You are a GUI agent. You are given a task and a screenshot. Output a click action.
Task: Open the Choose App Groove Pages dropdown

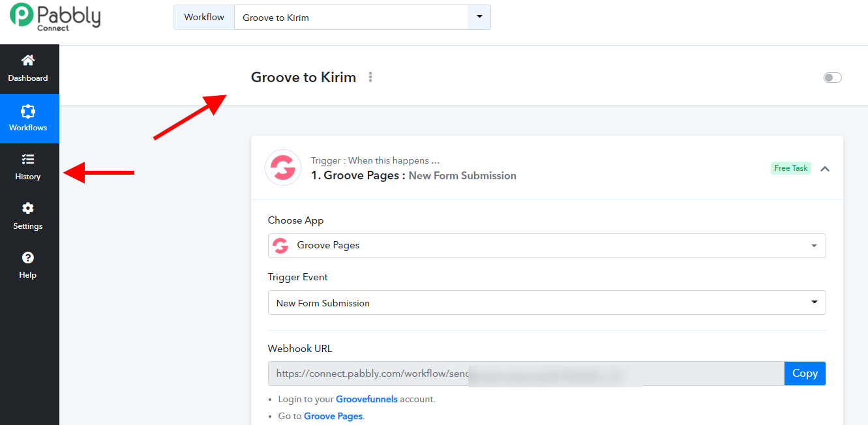(547, 246)
